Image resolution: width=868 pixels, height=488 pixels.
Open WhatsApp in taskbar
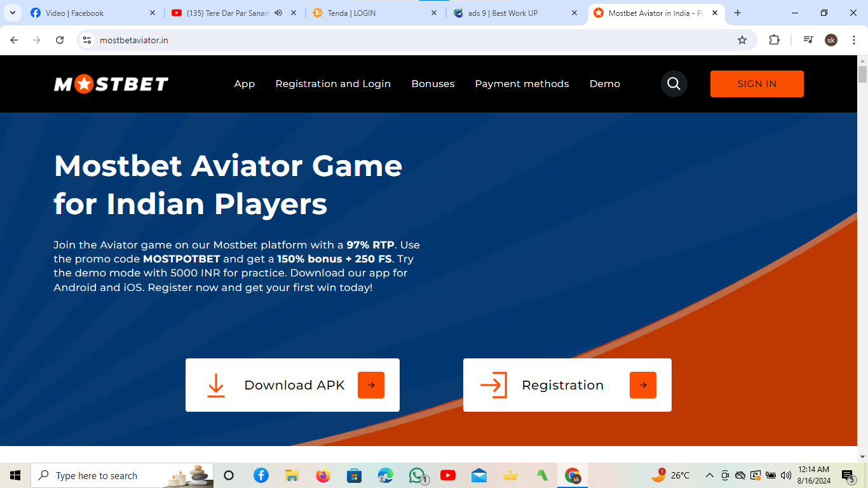pos(417,475)
